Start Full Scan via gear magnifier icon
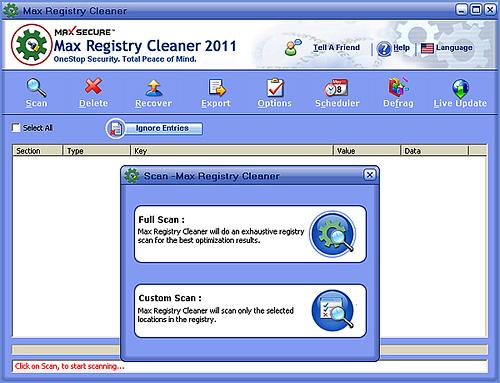Image resolution: width=500 pixels, height=383 pixels. pyautogui.click(x=333, y=234)
